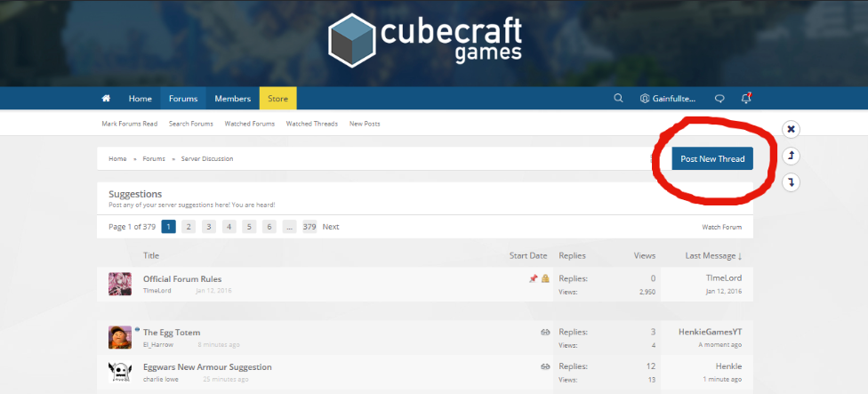The height and width of the screenshot is (394, 868).
Task: Open the alerts bell icon
Action: (x=745, y=98)
